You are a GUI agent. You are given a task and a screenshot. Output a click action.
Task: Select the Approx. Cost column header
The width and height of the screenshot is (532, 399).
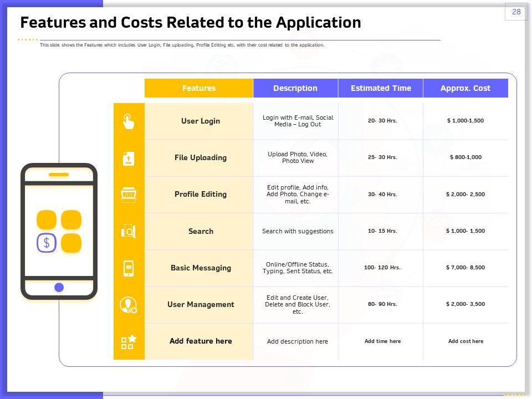pos(465,88)
